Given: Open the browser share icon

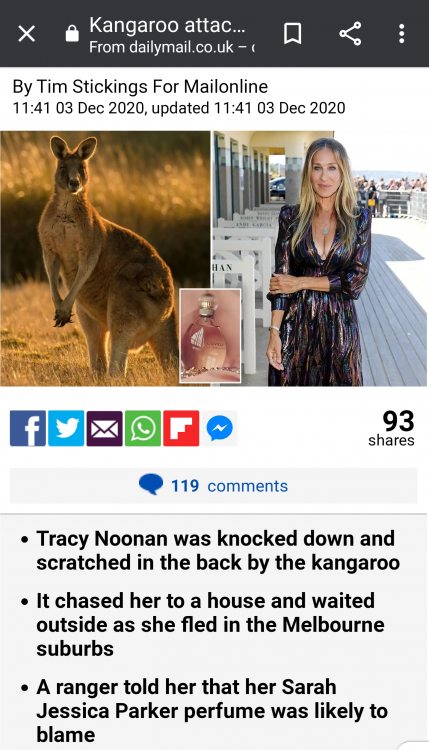Looking at the screenshot, I should click(x=350, y=33).
